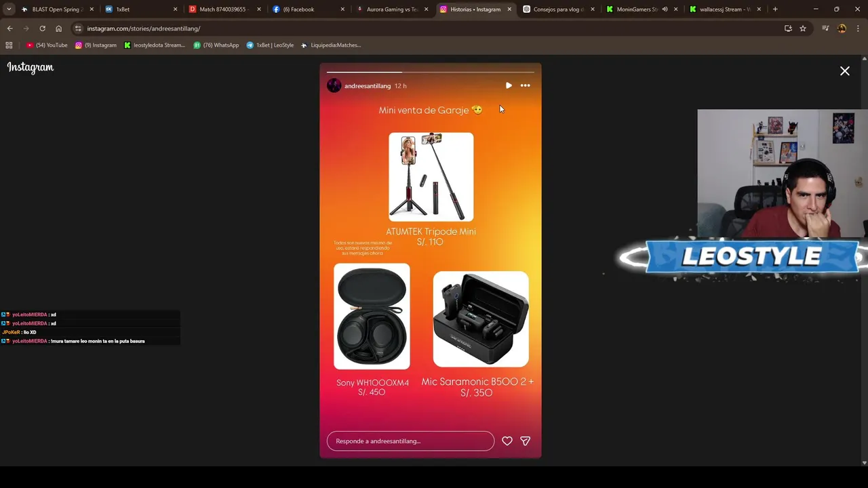Click 'ATUMTEK Tripode Mini' caption
This screenshot has width=868, height=488.
click(x=431, y=231)
